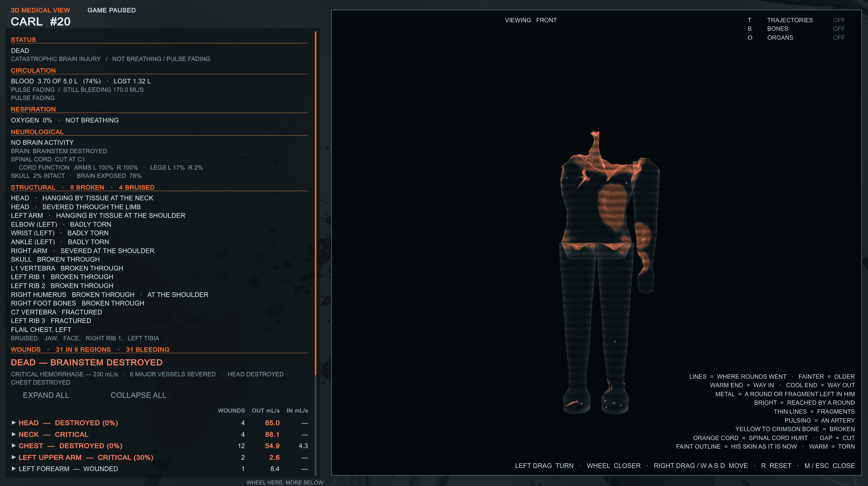Expand the LEFT FOREARM — WOUNDED row
Screen dimensions: 868x486
point(159,469)
